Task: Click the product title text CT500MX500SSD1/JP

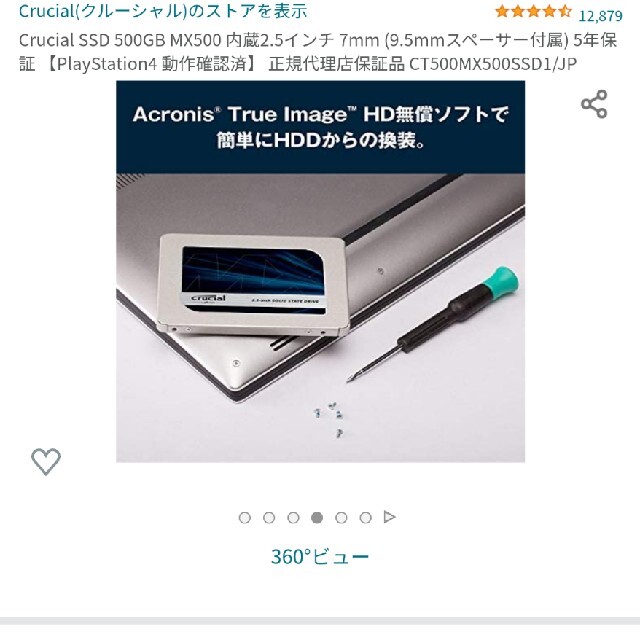Action: point(493,64)
